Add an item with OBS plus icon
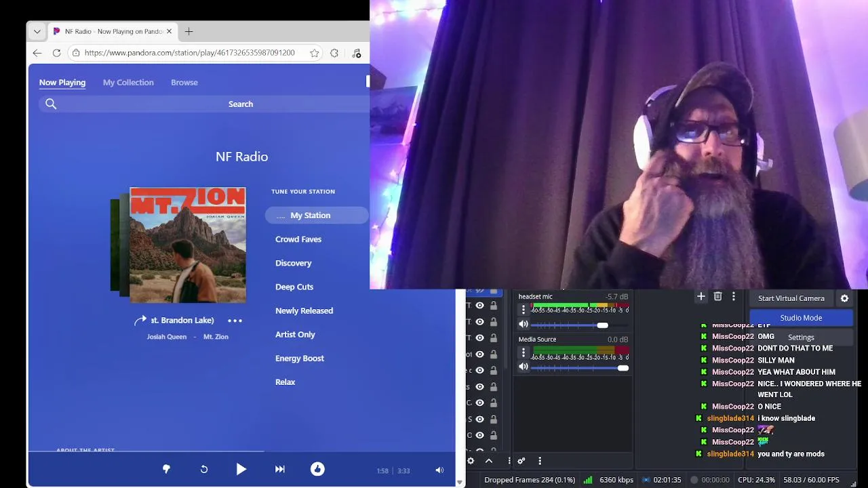Screen dimensions: 868x488 [x=701, y=296]
